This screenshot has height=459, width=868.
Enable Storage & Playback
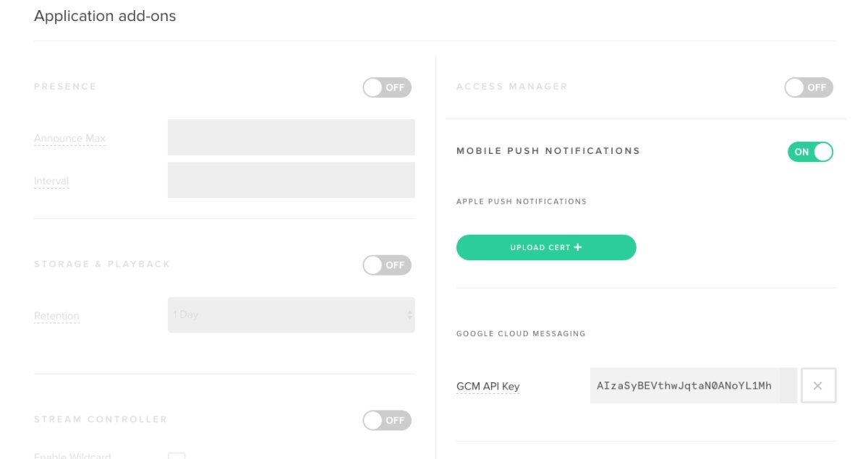click(387, 265)
